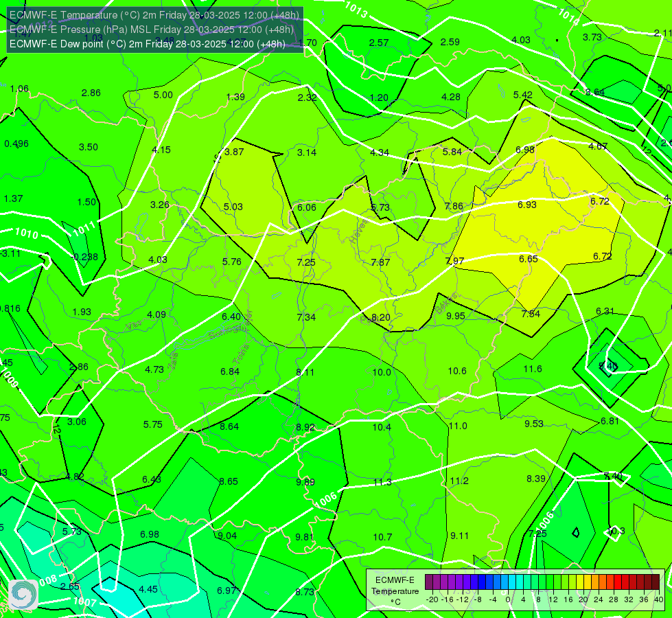Click the 9.95 dew point value
Screen dimensions: 672x618
(456, 316)
